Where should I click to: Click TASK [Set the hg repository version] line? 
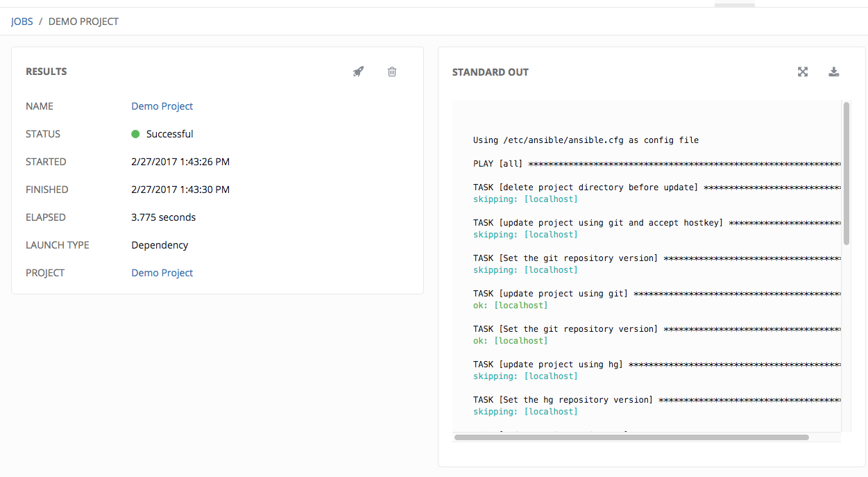coord(656,400)
